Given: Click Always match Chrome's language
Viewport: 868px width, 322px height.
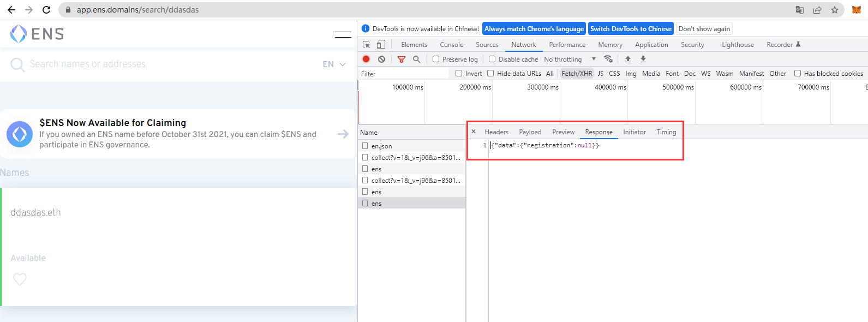Looking at the screenshot, I should pyautogui.click(x=534, y=29).
